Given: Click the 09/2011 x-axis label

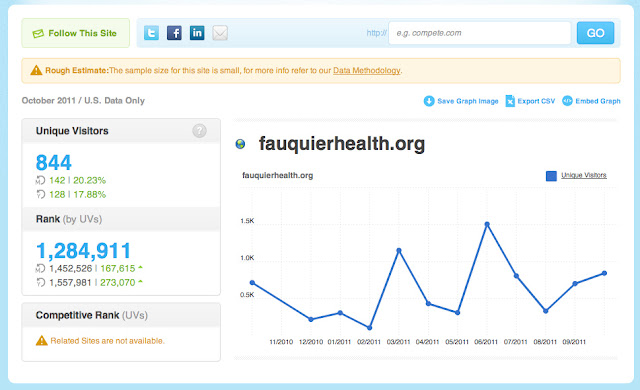Looking at the screenshot, I should click(574, 342).
